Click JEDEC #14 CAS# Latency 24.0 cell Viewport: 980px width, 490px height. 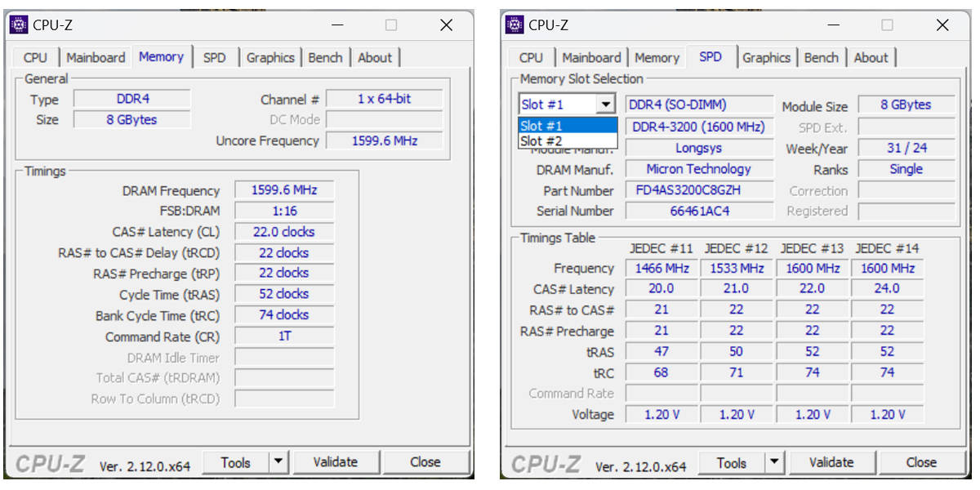[887, 288]
